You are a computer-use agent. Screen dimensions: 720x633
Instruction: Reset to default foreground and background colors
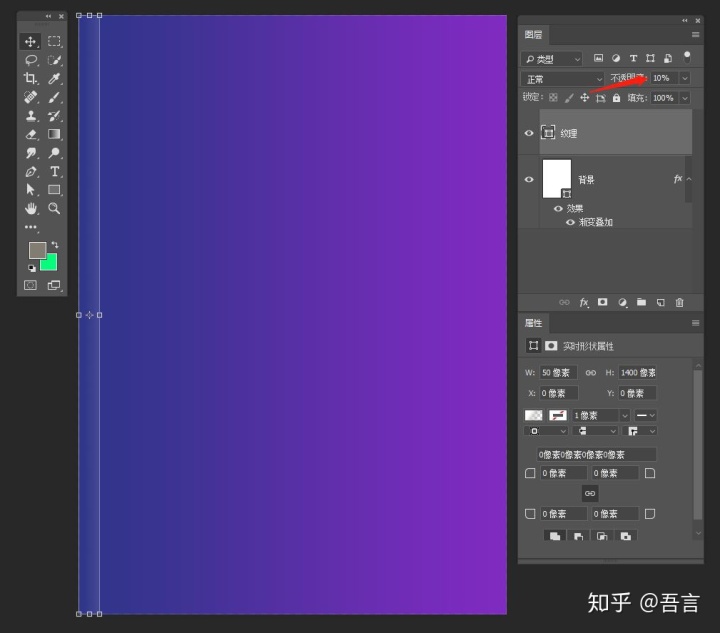coord(32,268)
